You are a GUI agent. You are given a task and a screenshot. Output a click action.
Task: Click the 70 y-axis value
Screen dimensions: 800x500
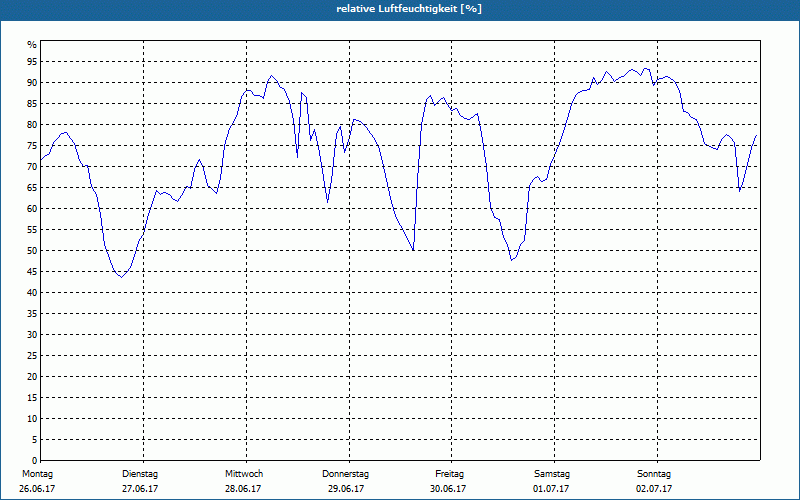[x=32, y=167]
